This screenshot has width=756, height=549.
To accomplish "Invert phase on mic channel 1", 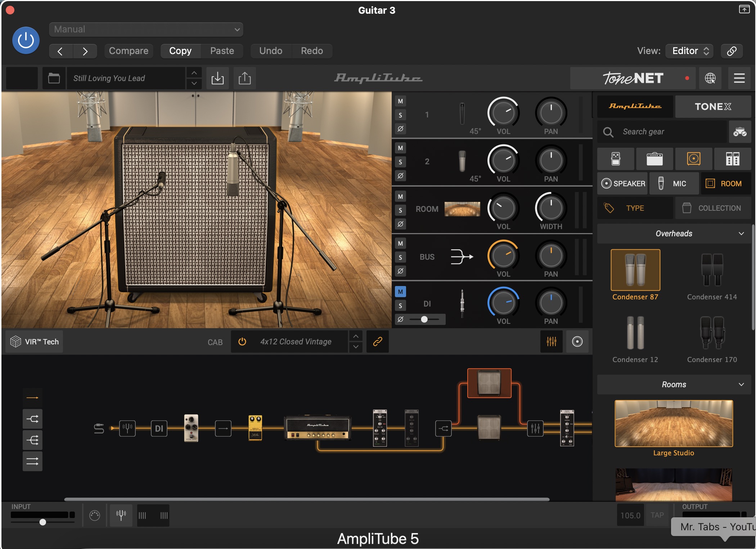I will [400, 129].
